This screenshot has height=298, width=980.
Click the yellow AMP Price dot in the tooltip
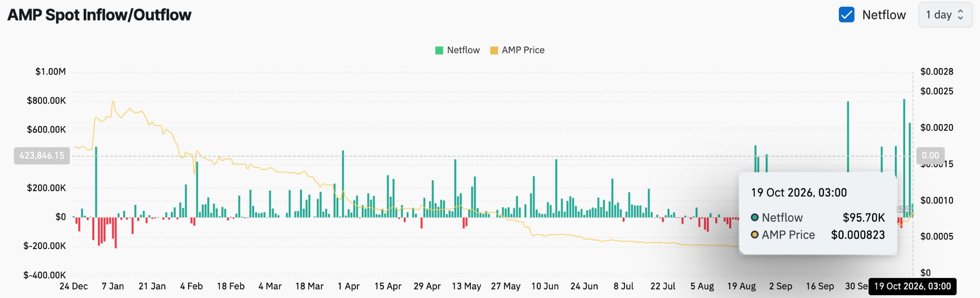coord(755,235)
